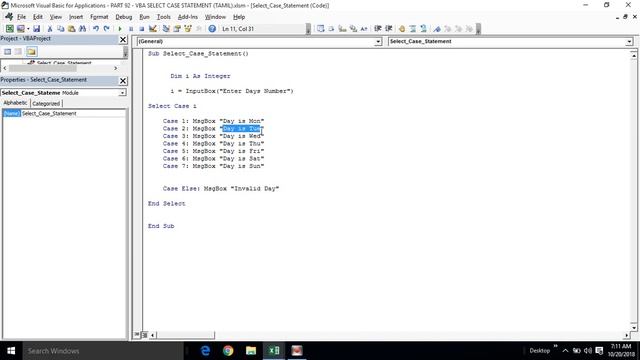Viewport: 640px width, 360px height.
Task: Click the code pane scroll-down arrow
Action: coord(633,327)
